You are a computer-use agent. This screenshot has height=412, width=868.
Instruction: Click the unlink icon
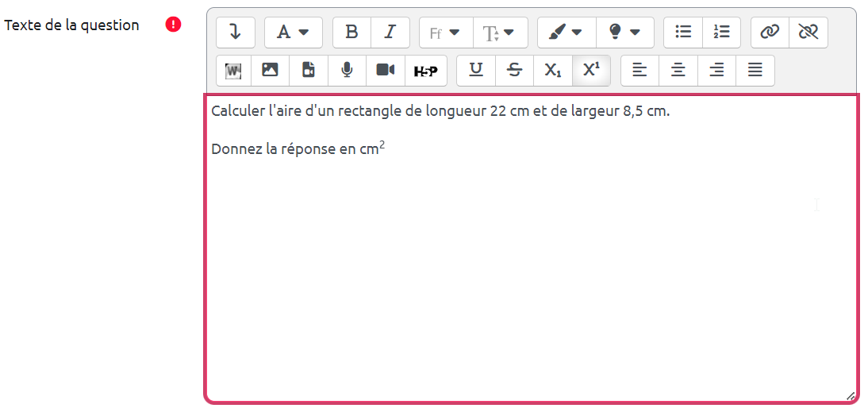pos(808,33)
